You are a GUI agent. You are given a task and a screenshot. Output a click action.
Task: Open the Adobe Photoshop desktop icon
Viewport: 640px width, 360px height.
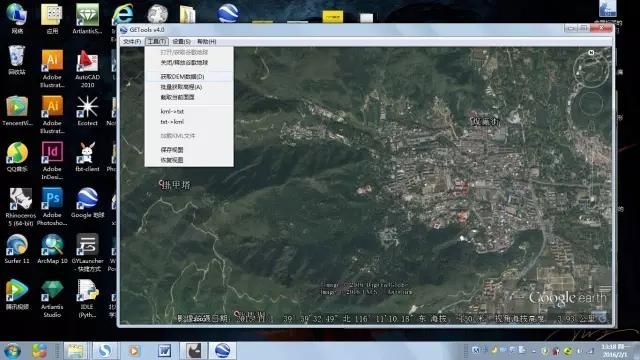[x=52, y=207]
